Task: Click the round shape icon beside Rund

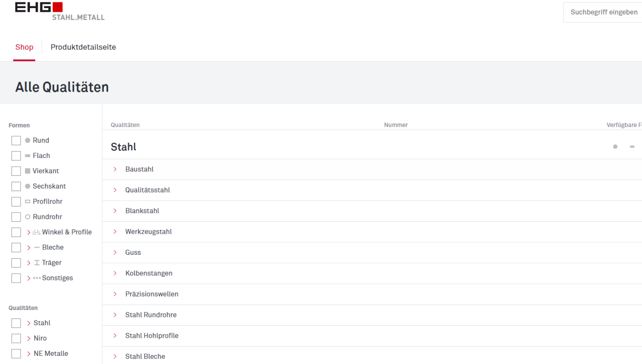Action: click(x=27, y=140)
